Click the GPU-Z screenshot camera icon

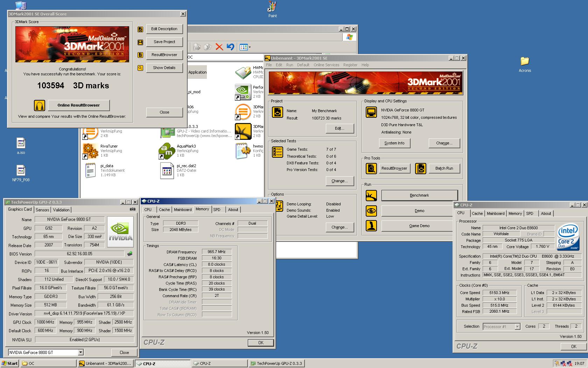tap(133, 209)
